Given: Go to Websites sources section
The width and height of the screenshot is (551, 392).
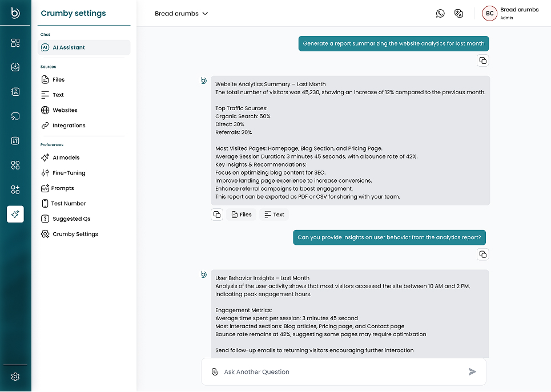Looking at the screenshot, I should tap(65, 110).
